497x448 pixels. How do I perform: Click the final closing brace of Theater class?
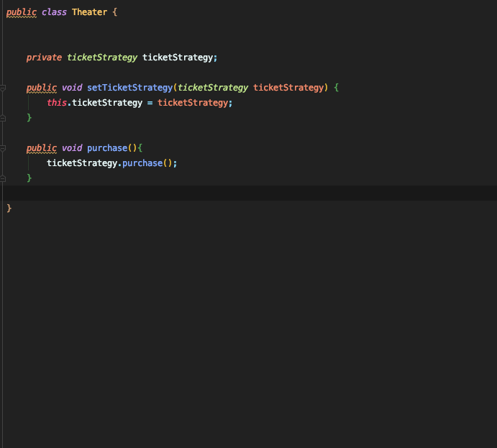pos(9,208)
